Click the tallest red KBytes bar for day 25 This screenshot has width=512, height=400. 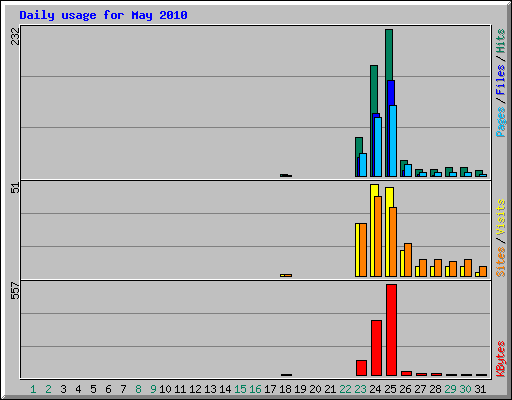pyautogui.click(x=391, y=330)
